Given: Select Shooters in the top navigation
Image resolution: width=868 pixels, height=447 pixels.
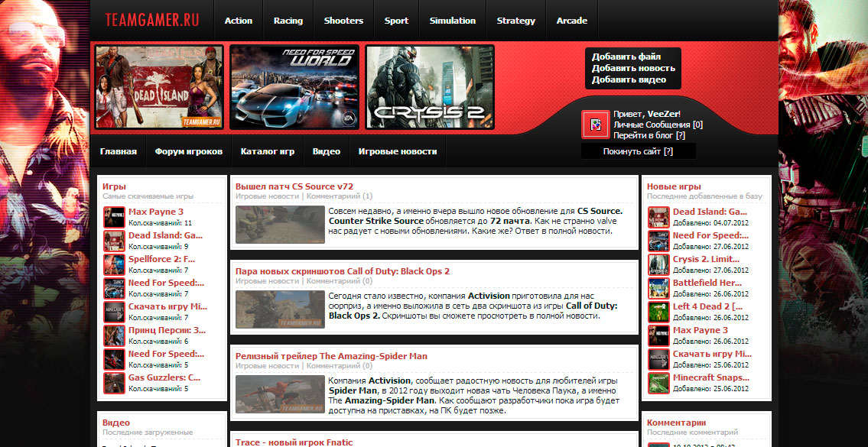Looking at the screenshot, I should pyautogui.click(x=344, y=21).
